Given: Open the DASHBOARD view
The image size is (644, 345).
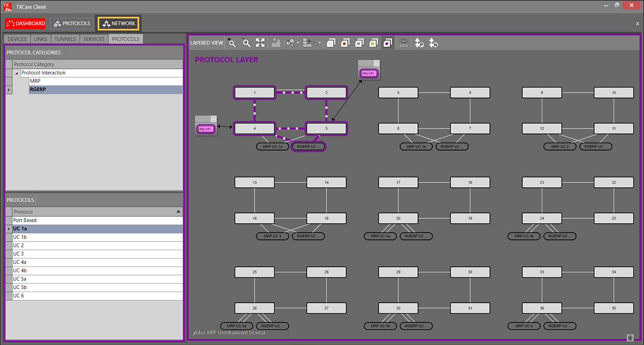Looking at the screenshot, I should click(25, 23).
